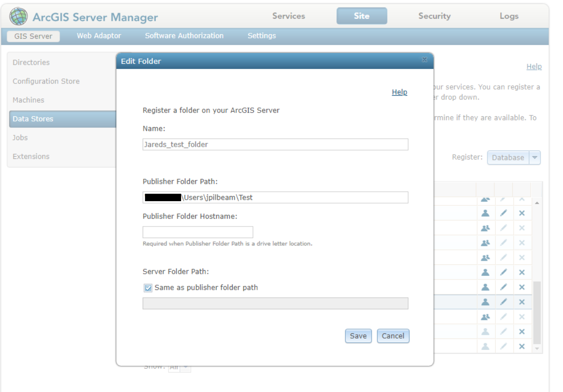Open Software Authorization sub-tab
Viewport: 563px width, 392px height.
point(184,36)
